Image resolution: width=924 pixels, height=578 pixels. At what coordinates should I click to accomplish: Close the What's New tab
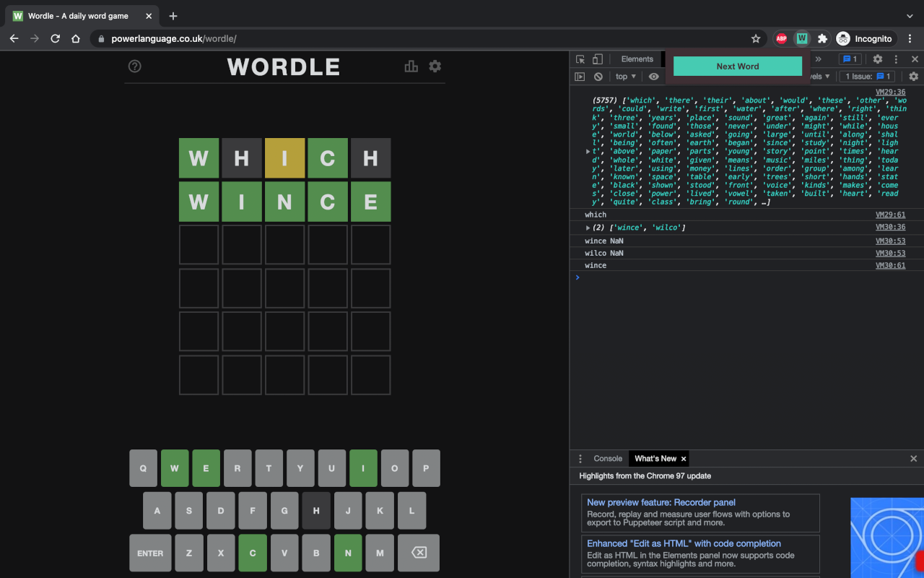click(x=684, y=459)
